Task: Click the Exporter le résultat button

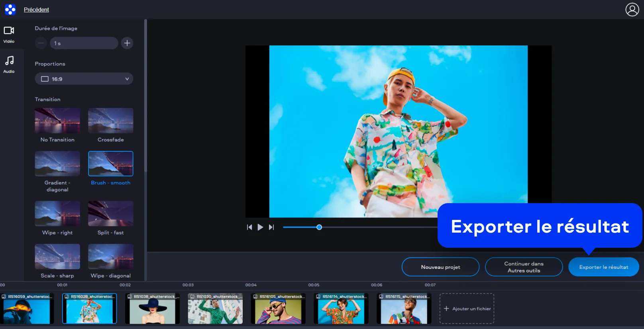Action: (603, 267)
